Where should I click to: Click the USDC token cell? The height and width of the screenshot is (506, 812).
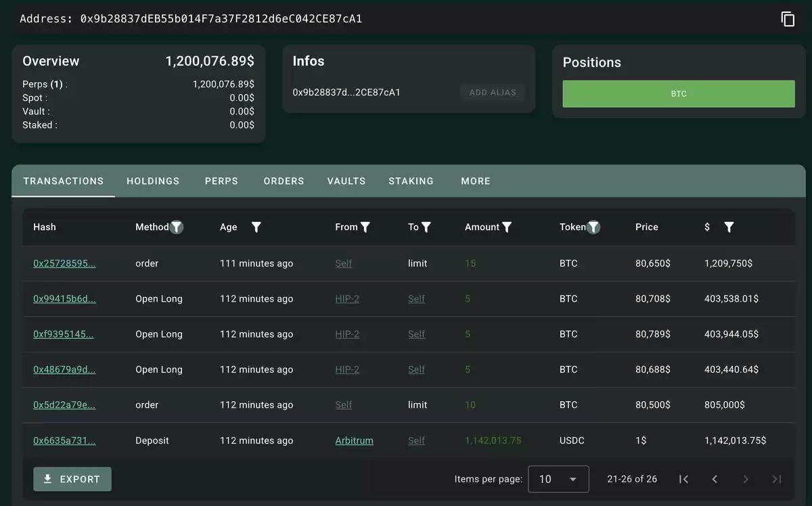tap(572, 440)
